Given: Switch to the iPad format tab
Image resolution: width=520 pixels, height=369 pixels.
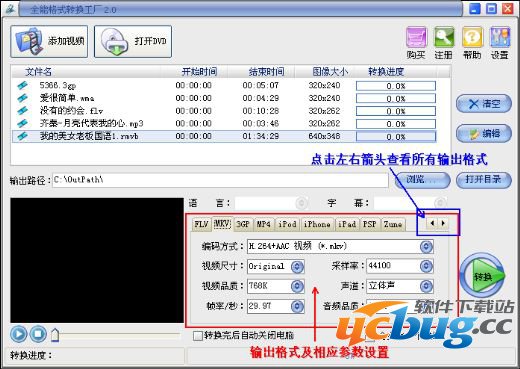Looking at the screenshot, I should (x=347, y=224).
